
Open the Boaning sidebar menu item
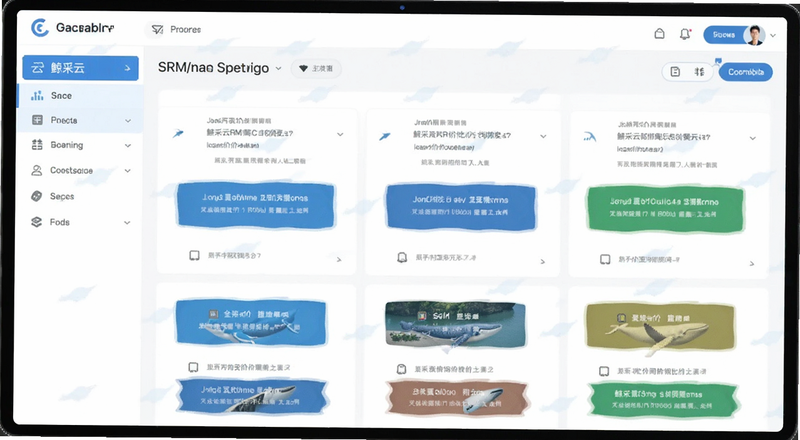coord(80,145)
